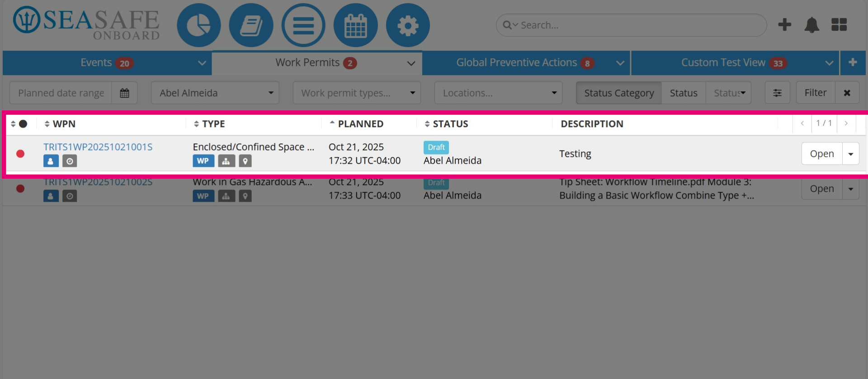Open the logbook icon in the header
The width and height of the screenshot is (868, 379).
click(251, 25)
